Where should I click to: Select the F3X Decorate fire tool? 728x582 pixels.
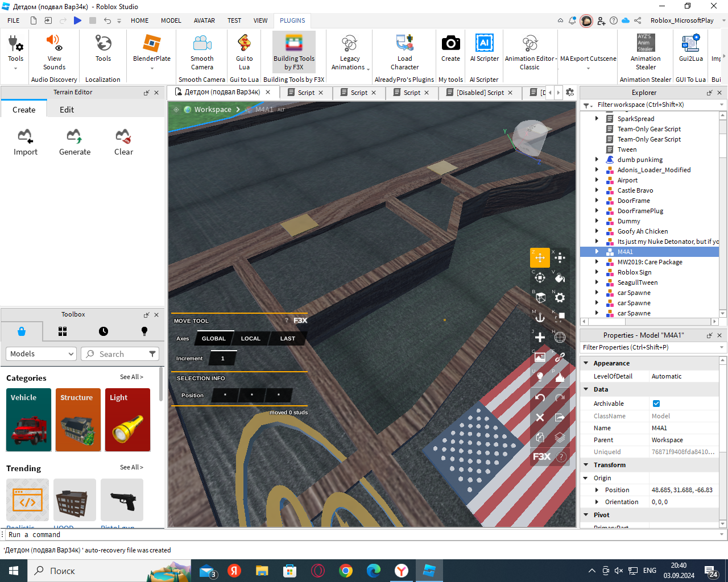coord(560,377)
